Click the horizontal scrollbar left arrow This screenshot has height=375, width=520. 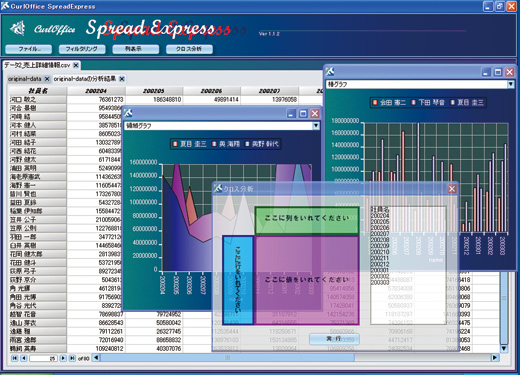pyautogui.click(x=96, y=358)
